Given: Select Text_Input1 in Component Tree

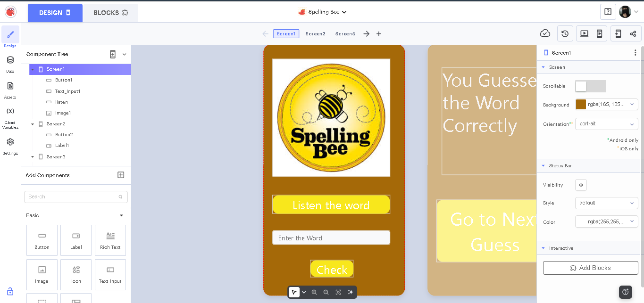Looking at the screenshot, I should [67, 91].
